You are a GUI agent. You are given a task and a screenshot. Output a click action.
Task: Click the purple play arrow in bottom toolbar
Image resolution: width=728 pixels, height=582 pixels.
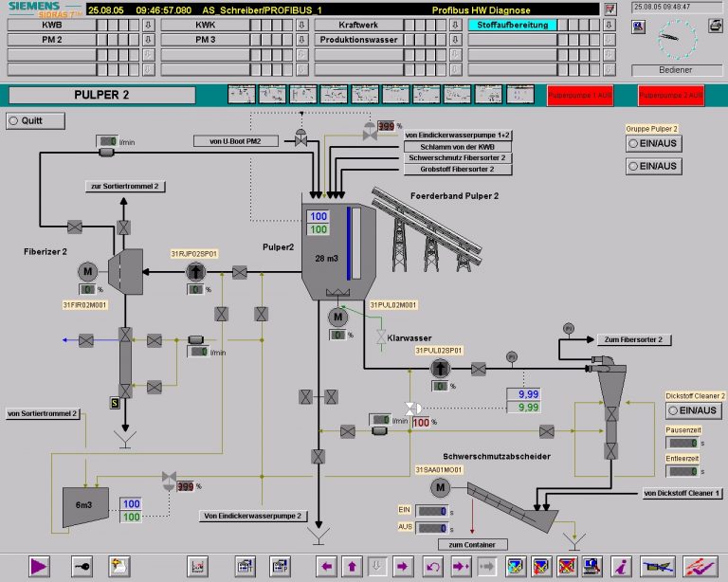(39, 566)
